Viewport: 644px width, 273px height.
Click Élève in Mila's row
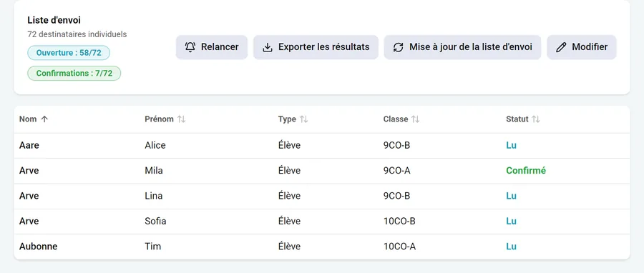click(289, 171)
